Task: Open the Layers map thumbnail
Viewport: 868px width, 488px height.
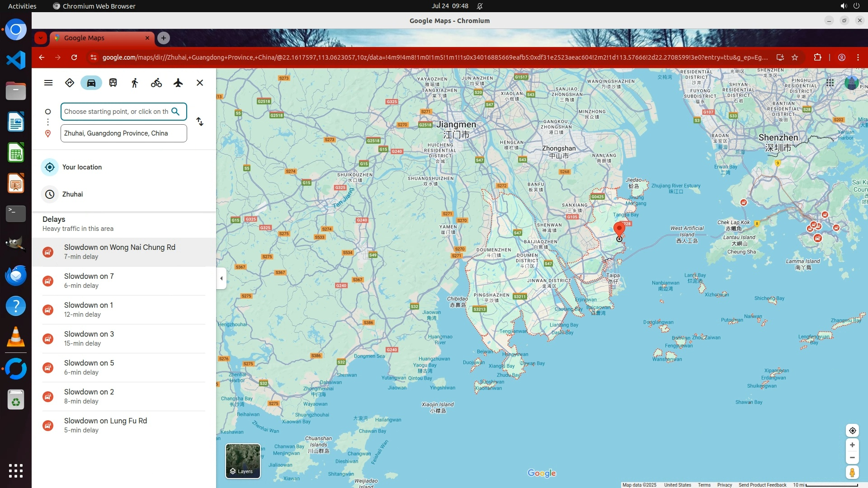Action: coord(243,461)
